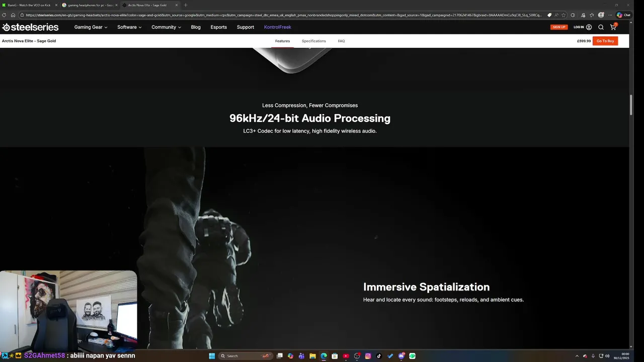
Task: Open the Copilot Chat button
Action: (623, 15)
